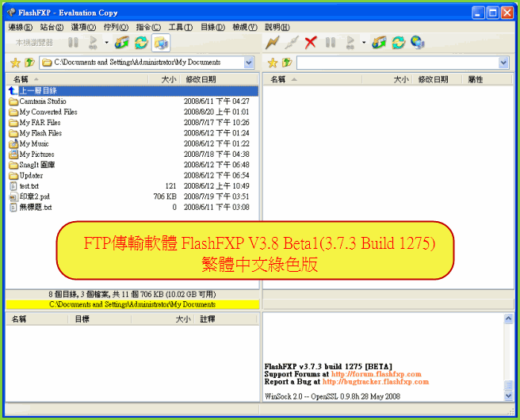Click the Connect lightning bolt icon

[x=273, y=43]
